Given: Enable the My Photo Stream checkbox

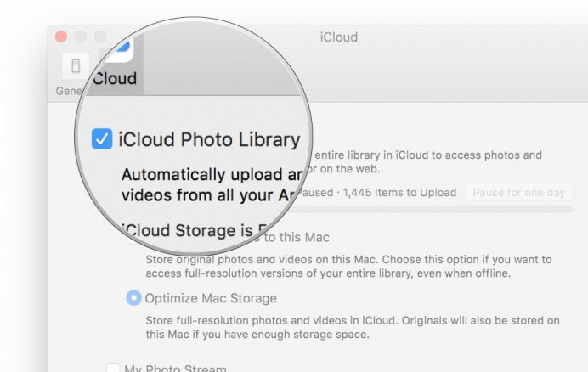Looking at the screenshot, I should point(113,368).
